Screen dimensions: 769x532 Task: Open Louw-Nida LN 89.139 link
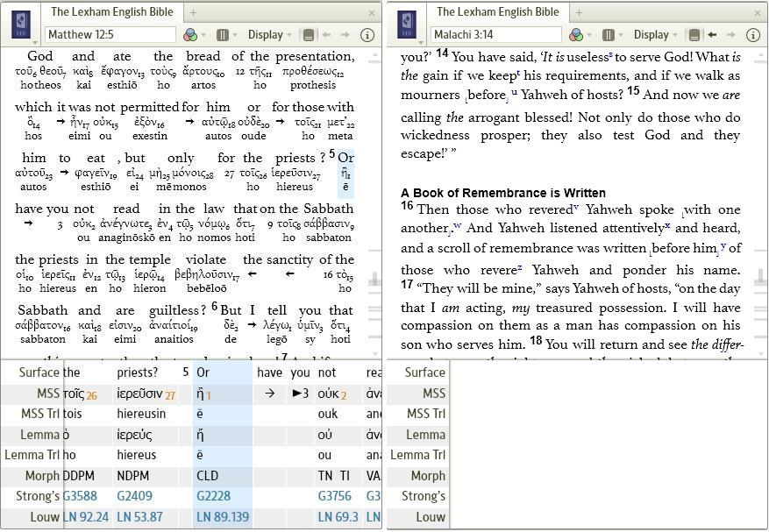(x=223, y=517)
